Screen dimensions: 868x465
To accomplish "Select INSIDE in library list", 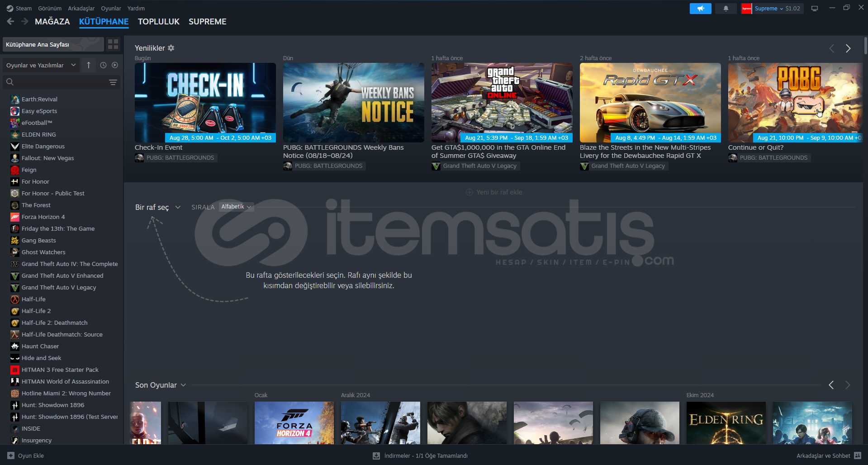I will tap(31, 428).
